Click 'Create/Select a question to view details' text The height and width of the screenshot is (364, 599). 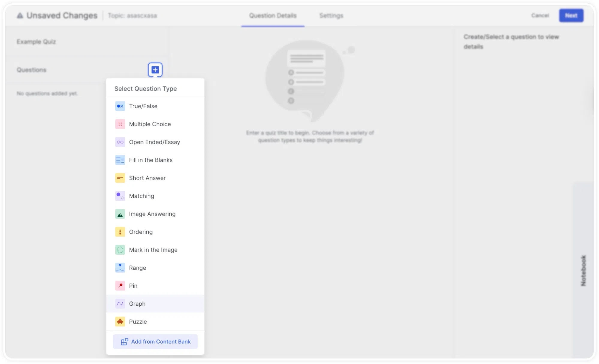pyautogui.click(x=511, y=42)
